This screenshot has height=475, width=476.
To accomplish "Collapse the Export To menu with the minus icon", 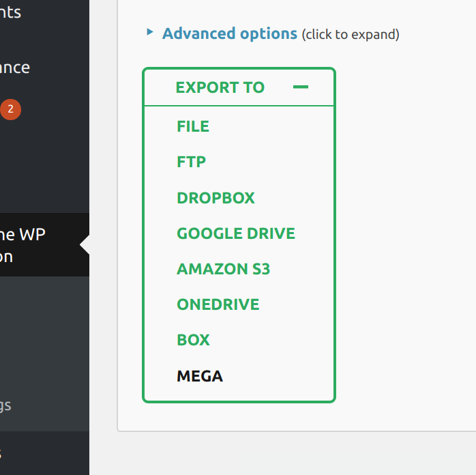I will 300,87.
